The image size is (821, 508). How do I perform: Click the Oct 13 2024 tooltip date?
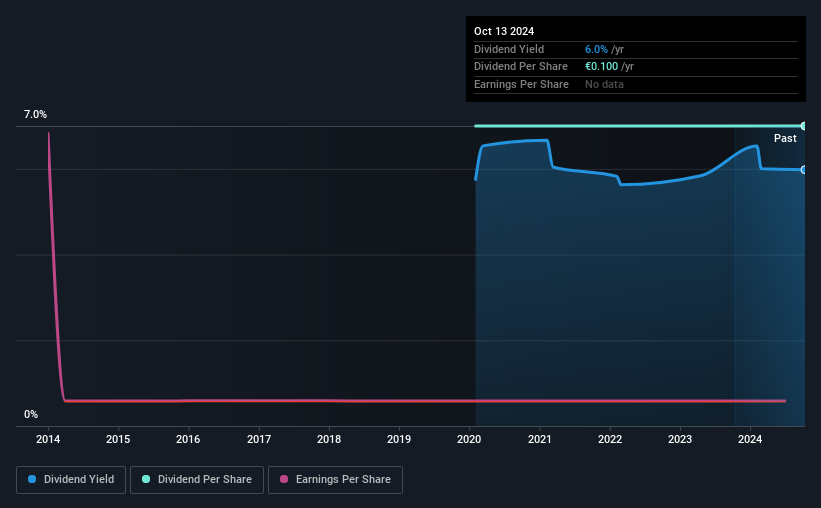pyautogui.click(x=504, y=31)
